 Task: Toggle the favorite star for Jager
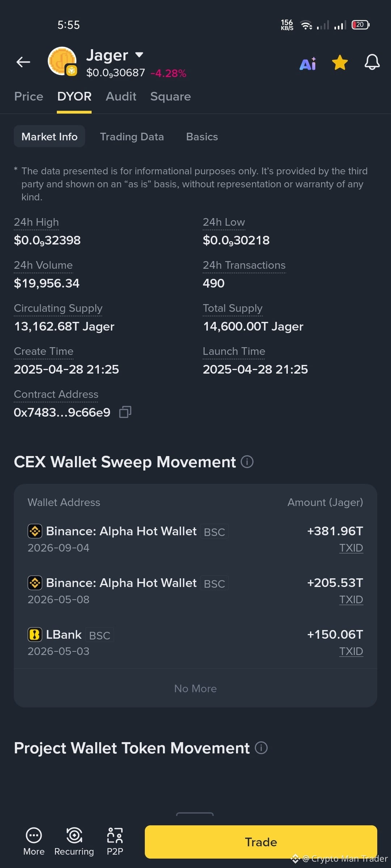340,63
